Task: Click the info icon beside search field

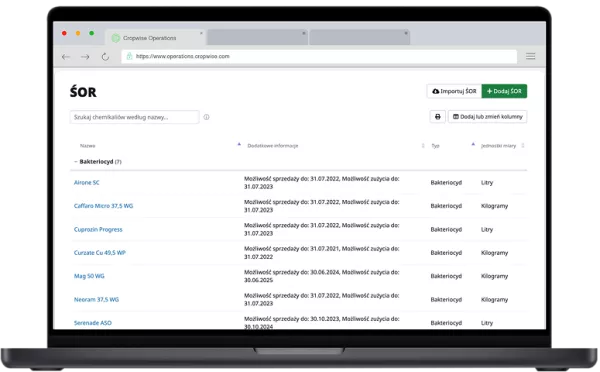Action: click(206, 117)
